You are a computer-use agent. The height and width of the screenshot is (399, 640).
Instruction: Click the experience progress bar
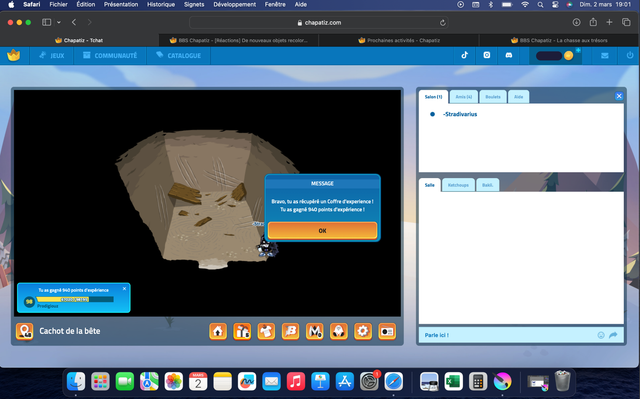click(x=75, y=299)
